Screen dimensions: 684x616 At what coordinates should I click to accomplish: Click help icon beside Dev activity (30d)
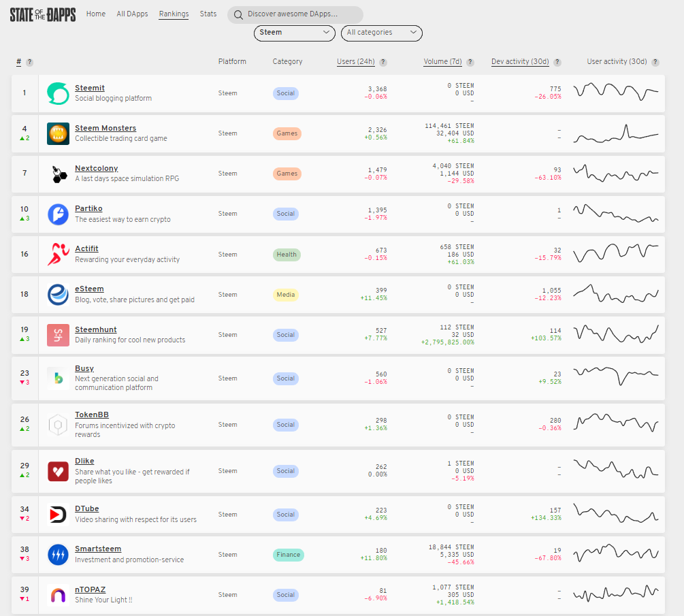coord(557,63)
